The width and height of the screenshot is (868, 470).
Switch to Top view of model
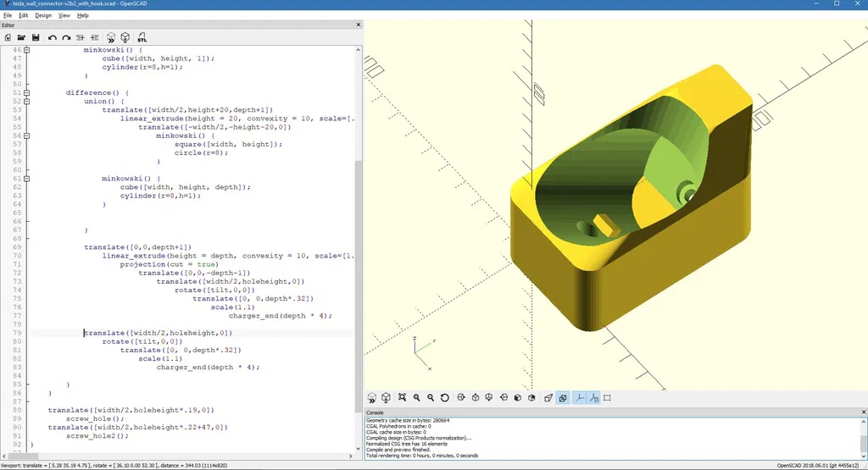476,397
